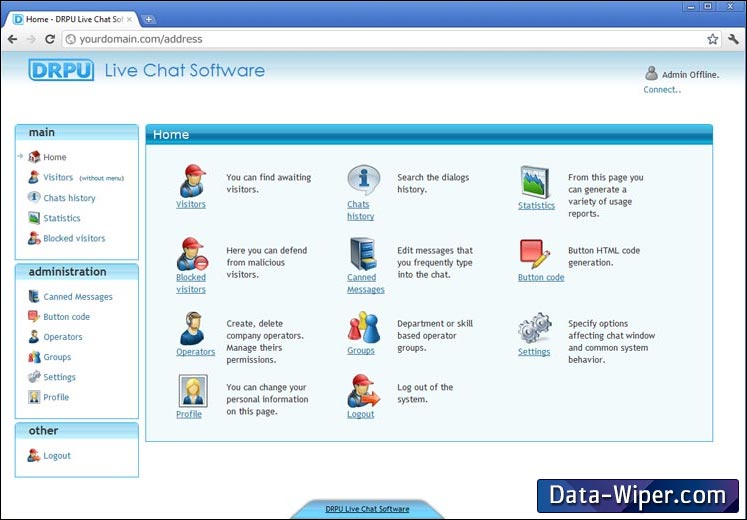Open the Settings gears icon in Home panel
This screenshot has height=520, width=747.
[535, 328]
